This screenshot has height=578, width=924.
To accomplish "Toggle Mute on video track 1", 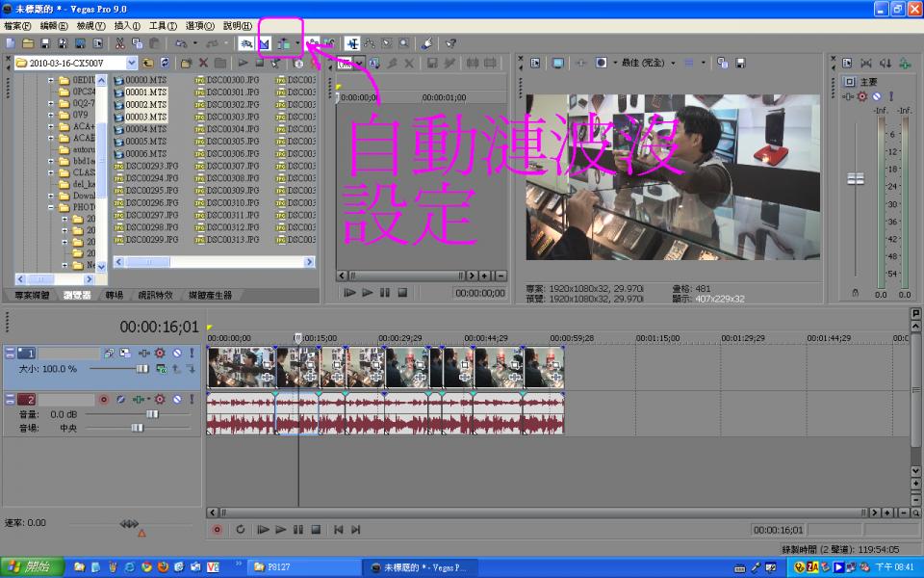I will (177, 353).
